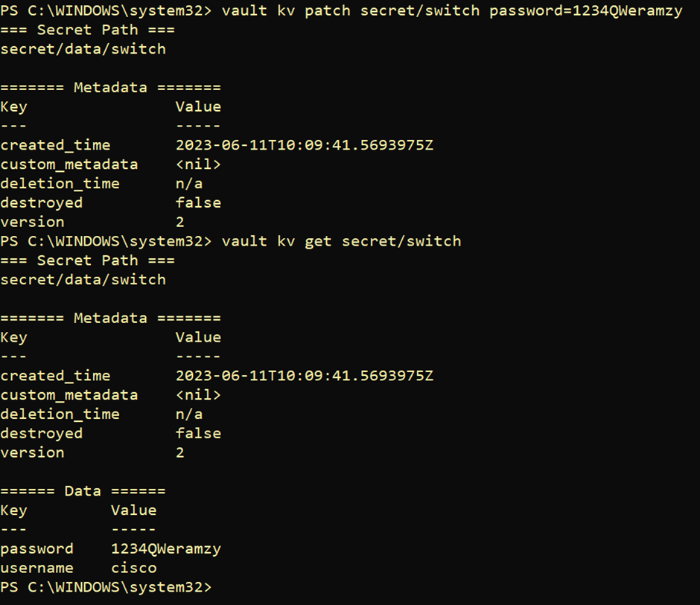
Task: Click the first destroyed false value
Action: click(x=198, y=202)
